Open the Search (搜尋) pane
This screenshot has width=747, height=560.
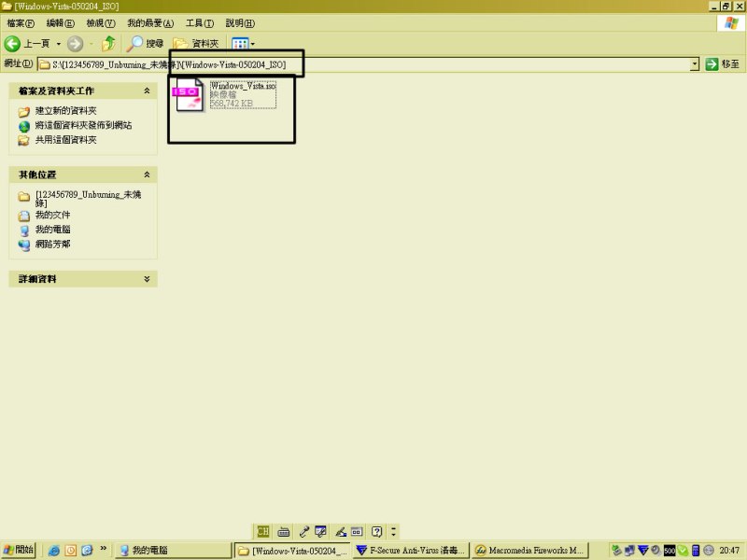tap(146, 44)
